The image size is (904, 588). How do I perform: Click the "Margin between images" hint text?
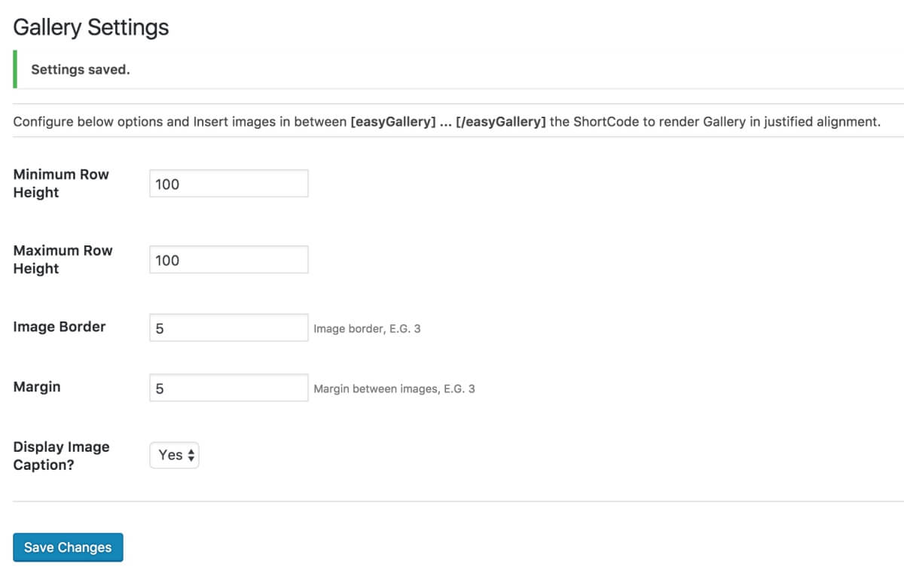click(394, 389)
